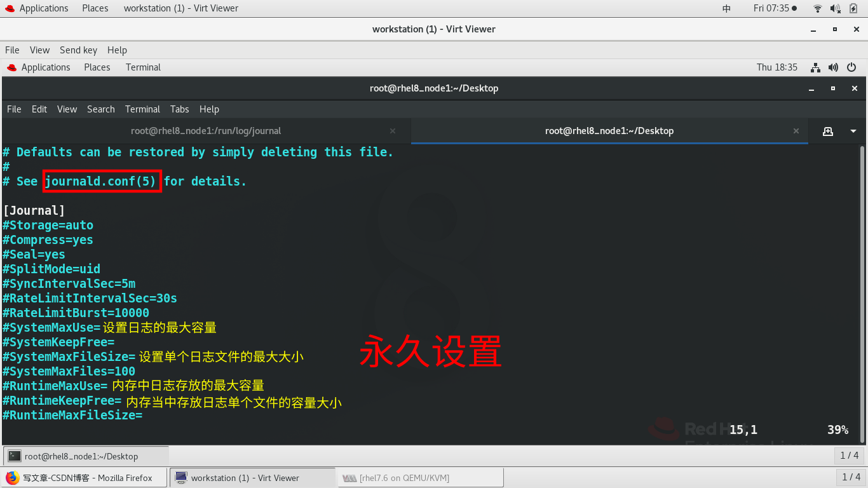The height and width of the screenshot is (488, 868).
Task: Minimize the Virt Viewer window
Action: tap(813, 29)
